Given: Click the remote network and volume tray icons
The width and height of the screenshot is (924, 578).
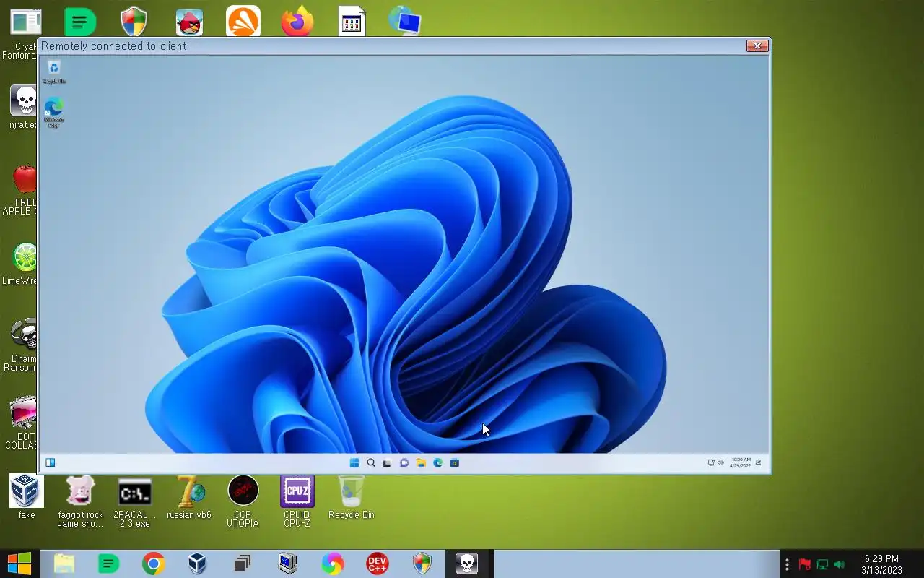Looking at the screenshot, I should pyautogui.click(x=715, y=463).
